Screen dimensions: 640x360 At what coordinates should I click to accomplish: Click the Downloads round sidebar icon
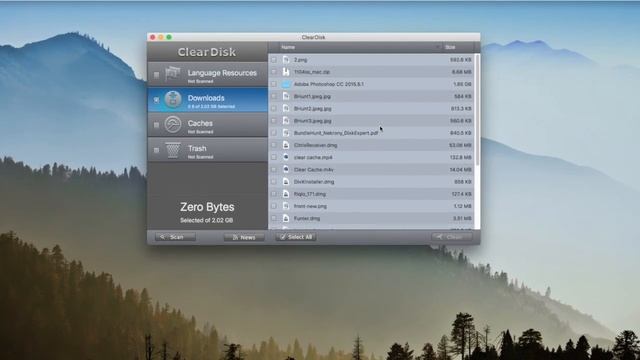[173, 100]
